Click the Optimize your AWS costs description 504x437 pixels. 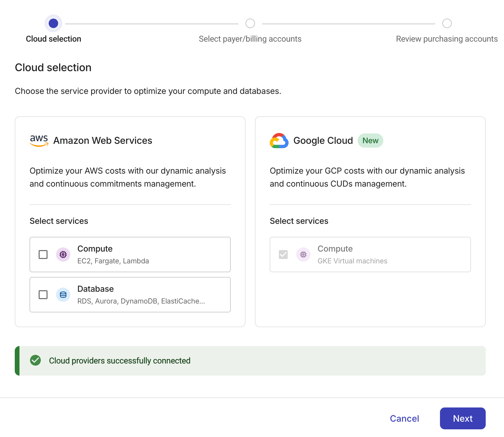click(128, 177)
